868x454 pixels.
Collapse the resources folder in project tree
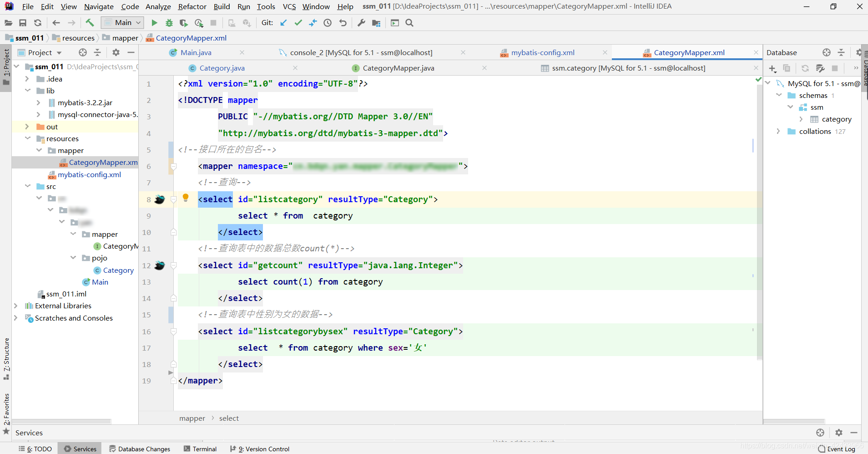click(28, 138)
